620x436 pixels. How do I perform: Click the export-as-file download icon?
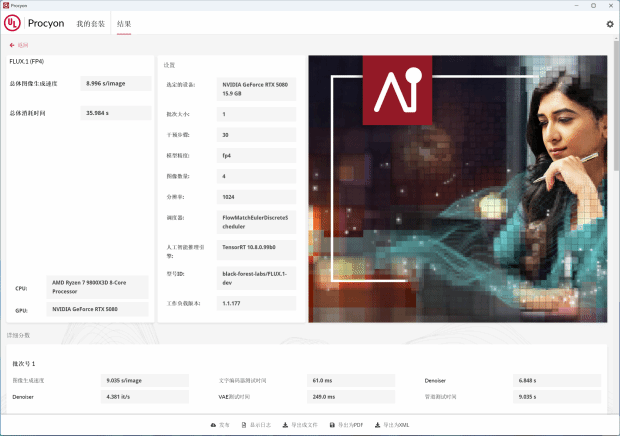[x=286, y=425]
